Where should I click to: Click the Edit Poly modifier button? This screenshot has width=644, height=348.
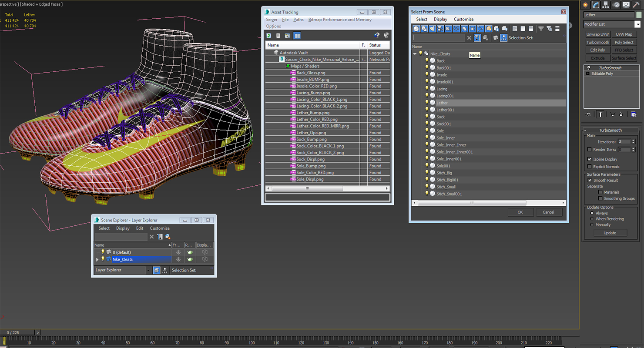tap(597, 50)
